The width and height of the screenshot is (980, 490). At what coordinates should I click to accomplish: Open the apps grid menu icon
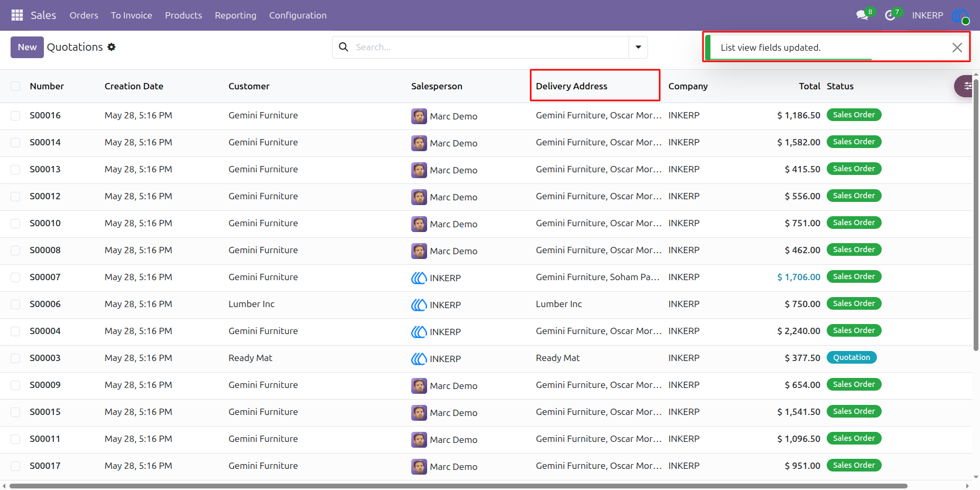tap(17, 15)
